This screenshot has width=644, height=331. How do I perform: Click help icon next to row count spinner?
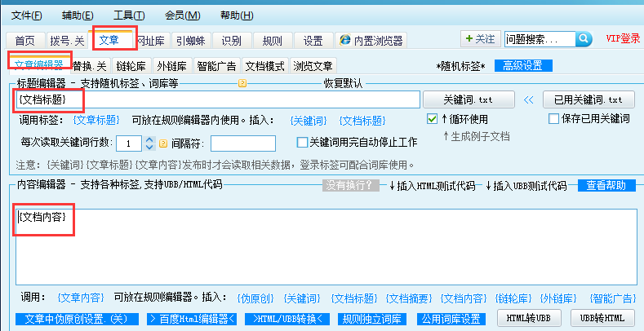click(x=163, y=143)
